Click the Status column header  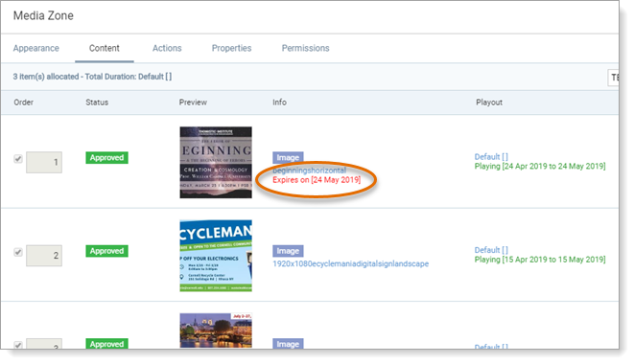point(97,102)
